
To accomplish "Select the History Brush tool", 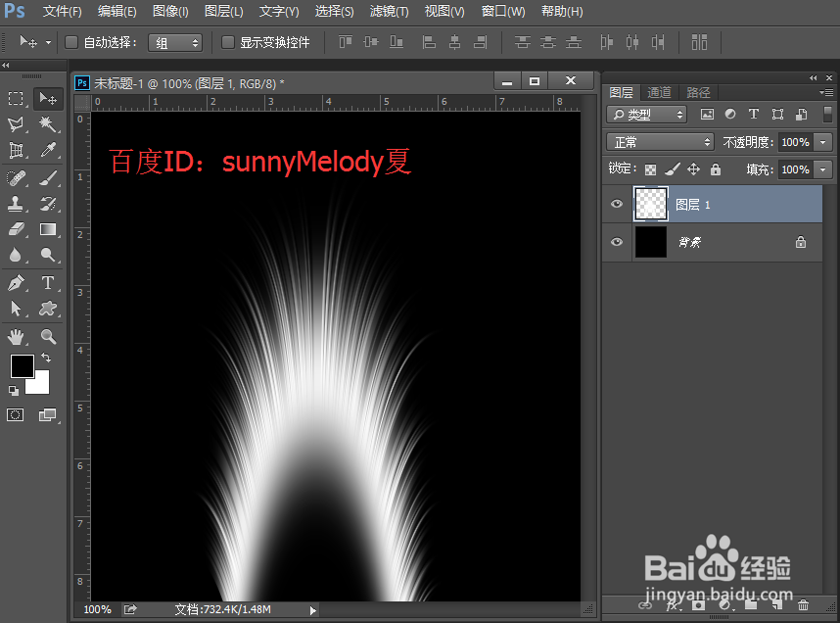I will (x=48, y=204).
